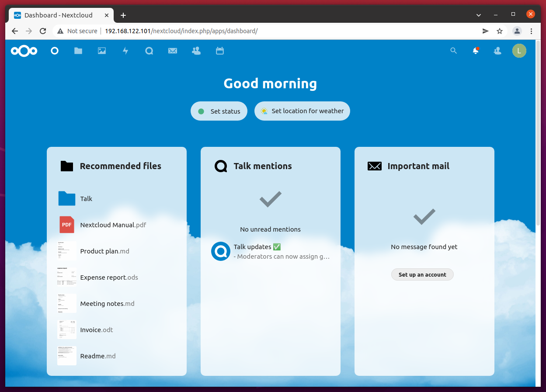Click the No message found yet text
The image size is (546, 392).
424,247
